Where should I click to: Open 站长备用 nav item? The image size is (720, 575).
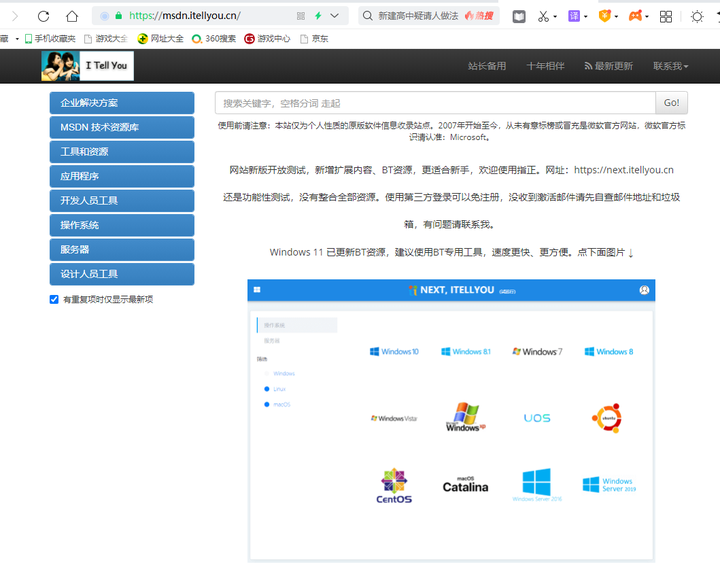click(487, 66)
